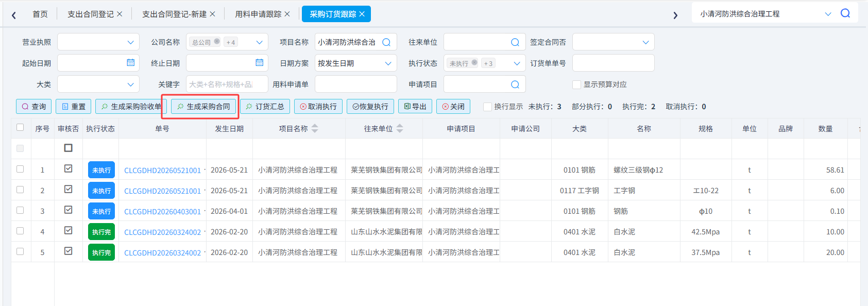Click the 37.5Mpa specification cell
The width and height of the screenshot is (868, 306).
click(706, 252)
